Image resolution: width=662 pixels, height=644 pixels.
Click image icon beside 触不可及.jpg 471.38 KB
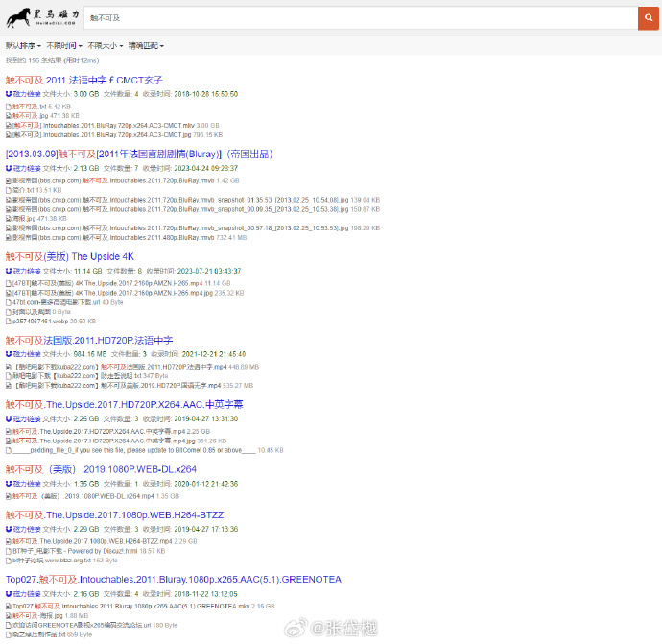click(9, 116)
